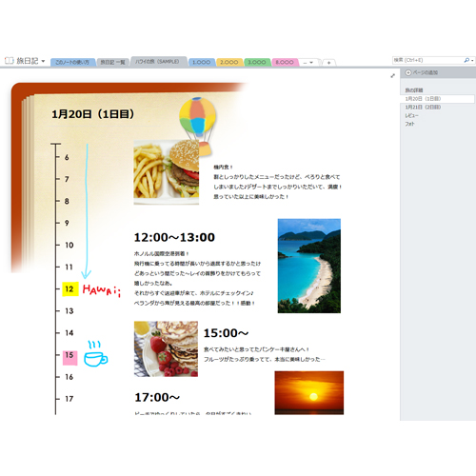Open the green 3.000 section tab

pos(257,62)
